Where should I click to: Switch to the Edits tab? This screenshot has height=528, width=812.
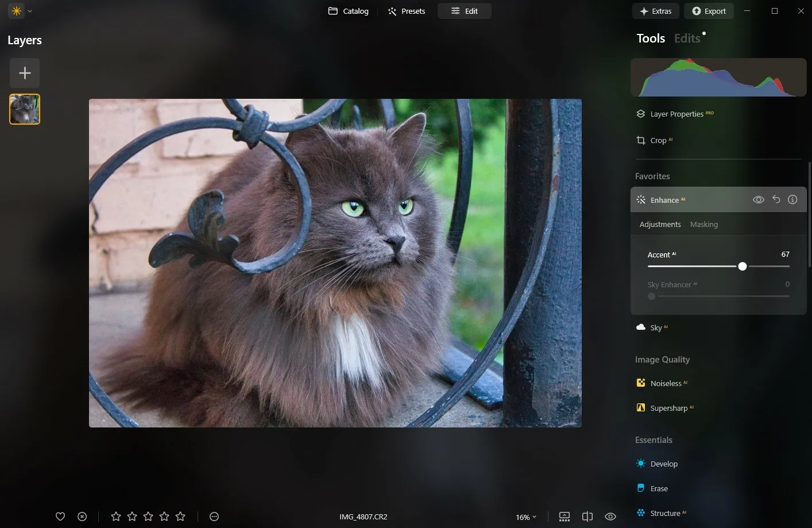click(687, 38)
